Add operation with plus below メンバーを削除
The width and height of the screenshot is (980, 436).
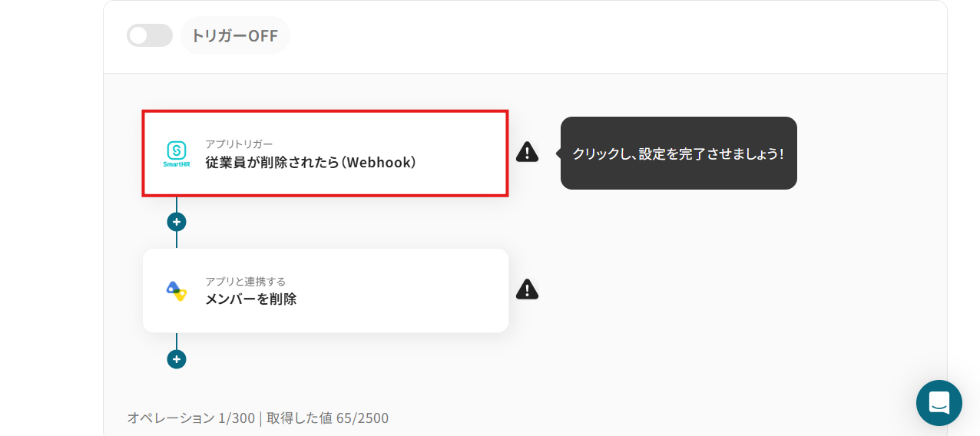point(177,359)
